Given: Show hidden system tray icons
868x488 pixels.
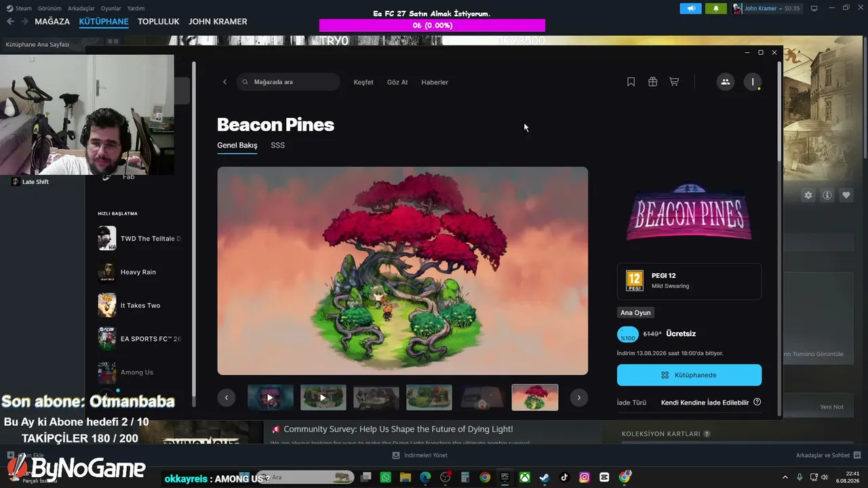Looking at the screenshot, I should point(785,477).
